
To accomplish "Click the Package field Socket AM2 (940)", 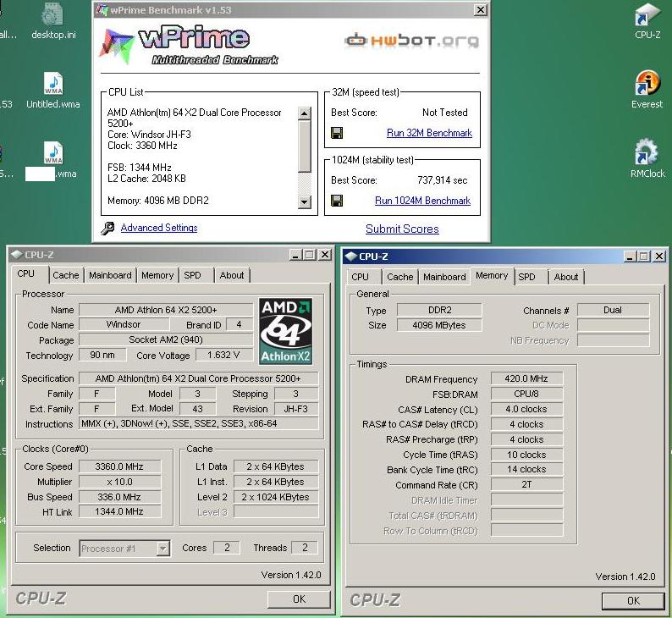I will [166, 339].
